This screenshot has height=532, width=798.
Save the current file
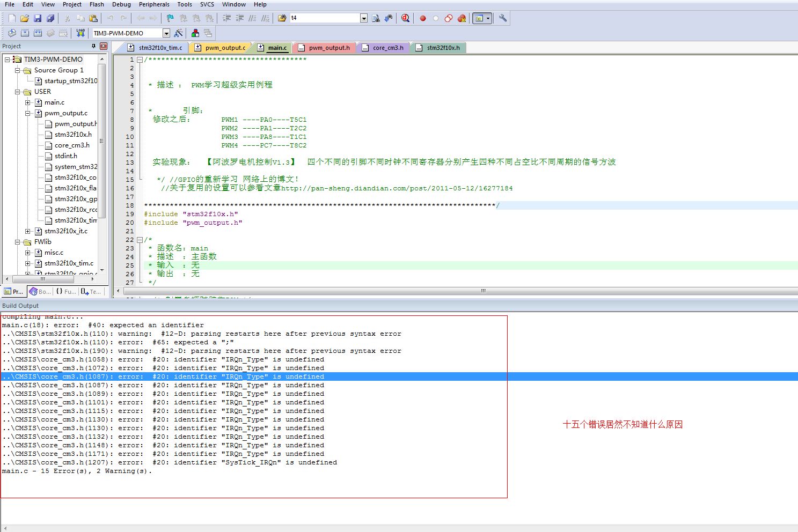pos(38,18)
